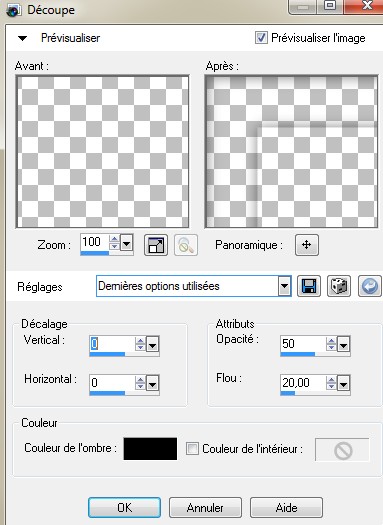Reset to defaults with the blue arrow icon
The width and height of the screenshot is (383, 525).
click(x=370, y=286)
